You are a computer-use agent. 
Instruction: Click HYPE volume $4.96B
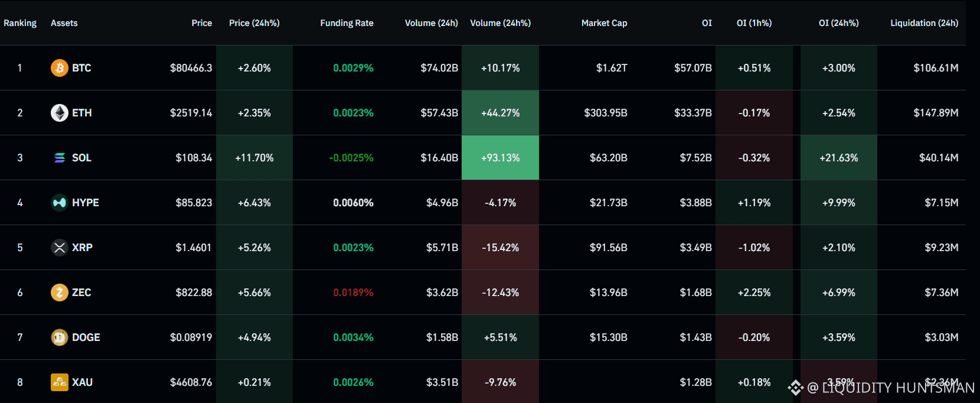[x=442, y=203]
